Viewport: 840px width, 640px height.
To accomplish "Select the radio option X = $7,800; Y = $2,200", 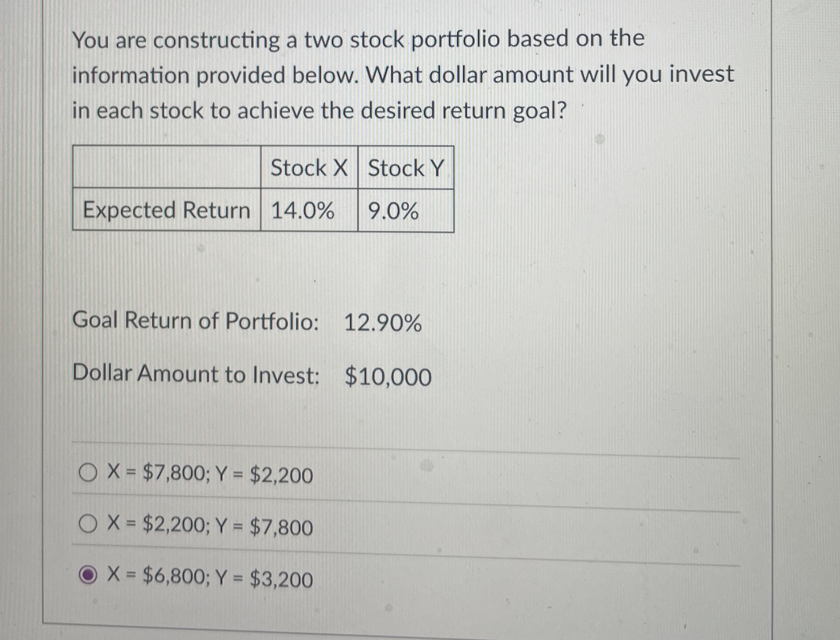I will coord(88,472).
